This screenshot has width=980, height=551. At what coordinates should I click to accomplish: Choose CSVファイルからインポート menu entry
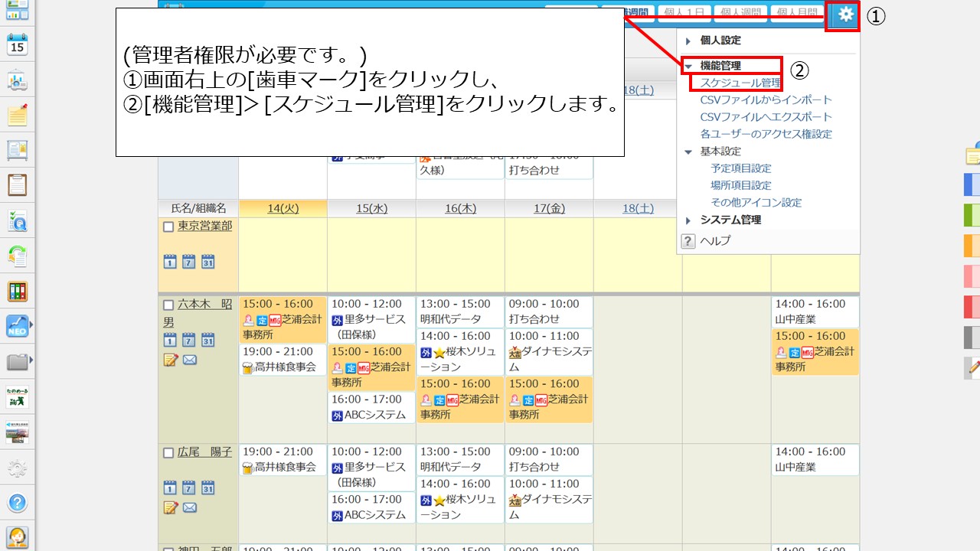coord(766,100)
